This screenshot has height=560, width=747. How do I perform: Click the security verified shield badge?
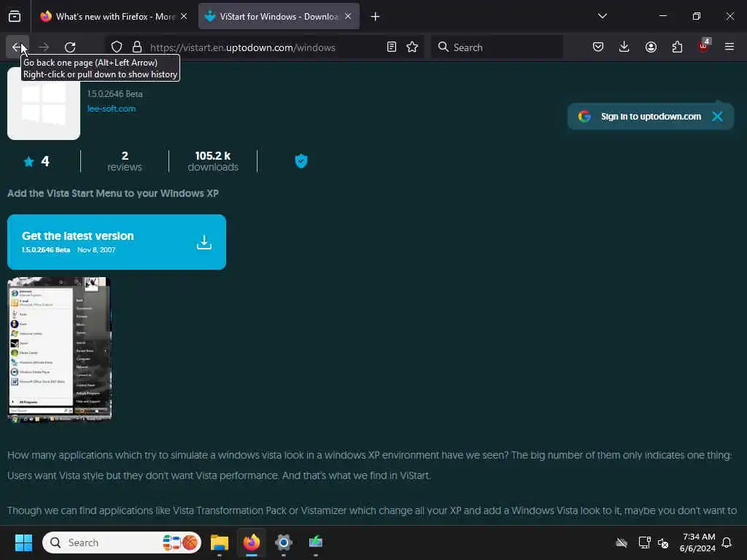pyautogui.click(x=301, y=161)
